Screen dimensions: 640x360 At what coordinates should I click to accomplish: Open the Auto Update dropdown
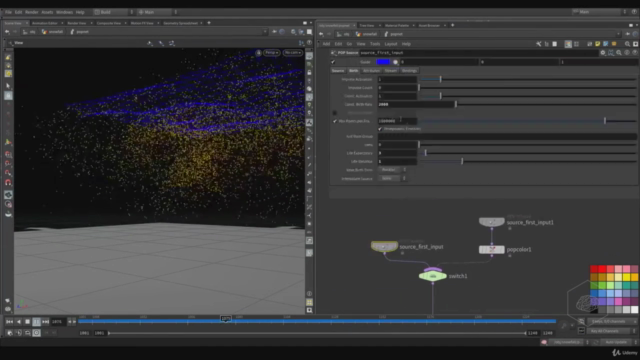pyautogui.click(x=618, y=342)
